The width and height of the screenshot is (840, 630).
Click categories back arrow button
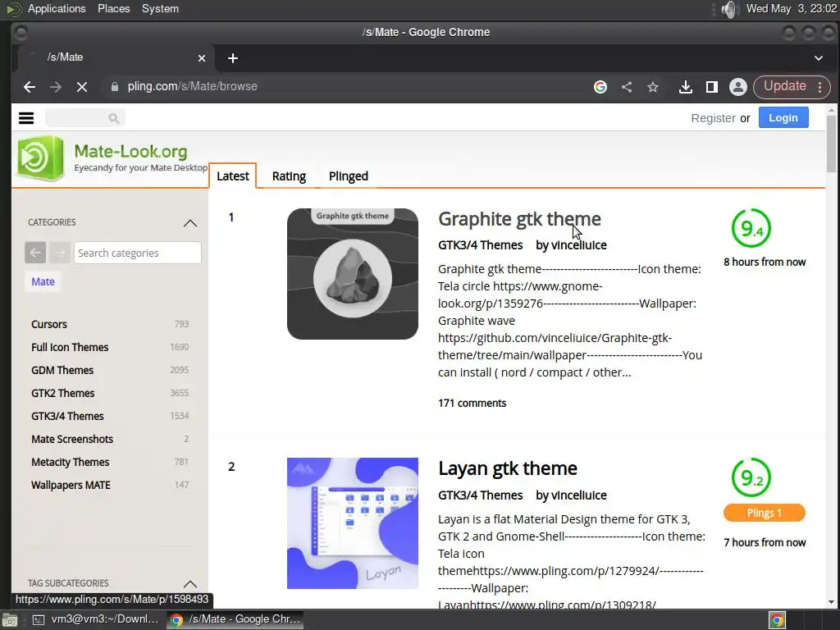35,253
